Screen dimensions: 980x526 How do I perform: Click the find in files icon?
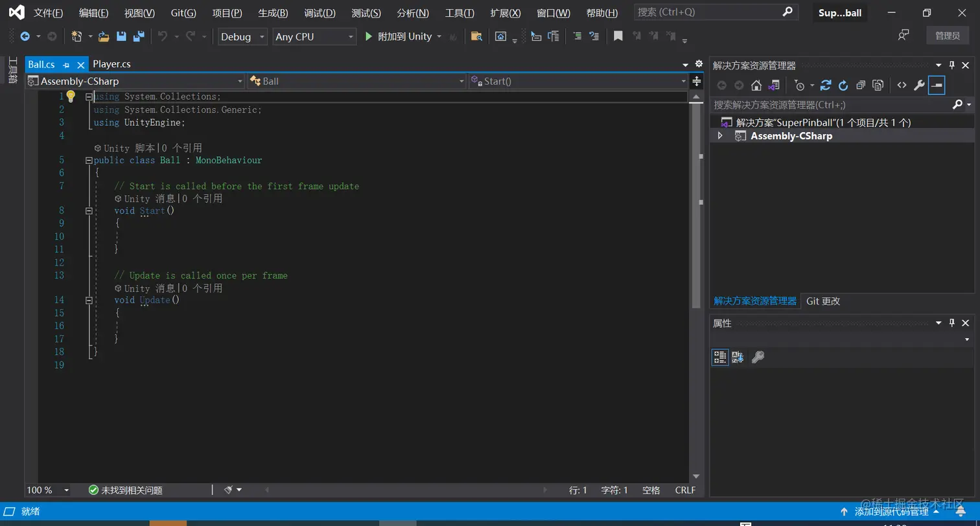(x=476, y=36)
